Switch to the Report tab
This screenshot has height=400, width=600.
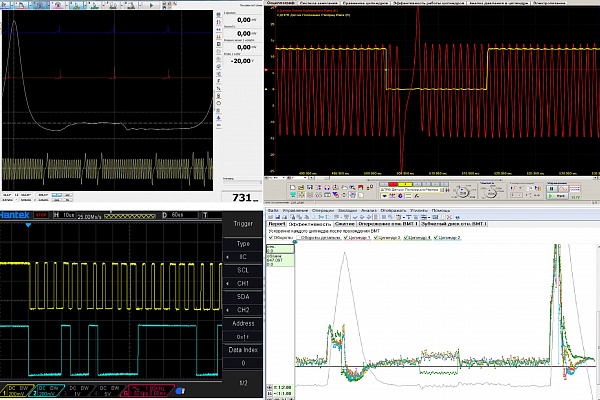276,224
